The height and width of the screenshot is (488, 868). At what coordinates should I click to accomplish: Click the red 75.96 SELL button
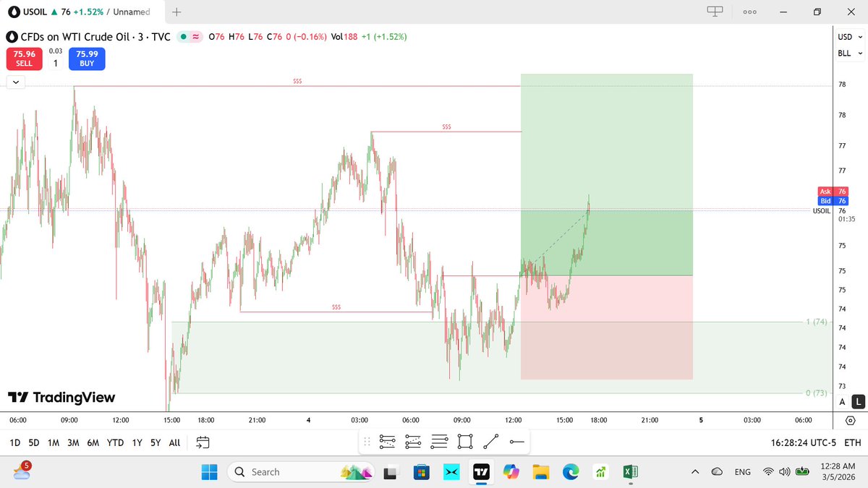[25, 58]
